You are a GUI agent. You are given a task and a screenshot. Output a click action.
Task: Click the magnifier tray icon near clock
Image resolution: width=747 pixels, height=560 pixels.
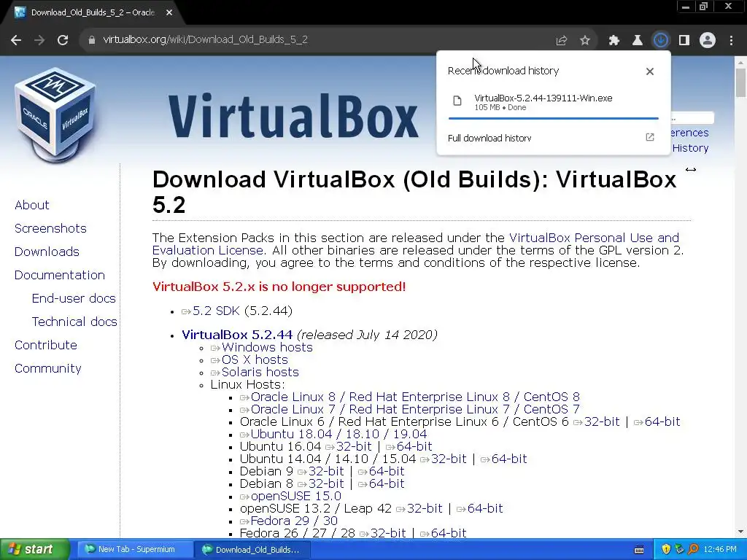693,550
